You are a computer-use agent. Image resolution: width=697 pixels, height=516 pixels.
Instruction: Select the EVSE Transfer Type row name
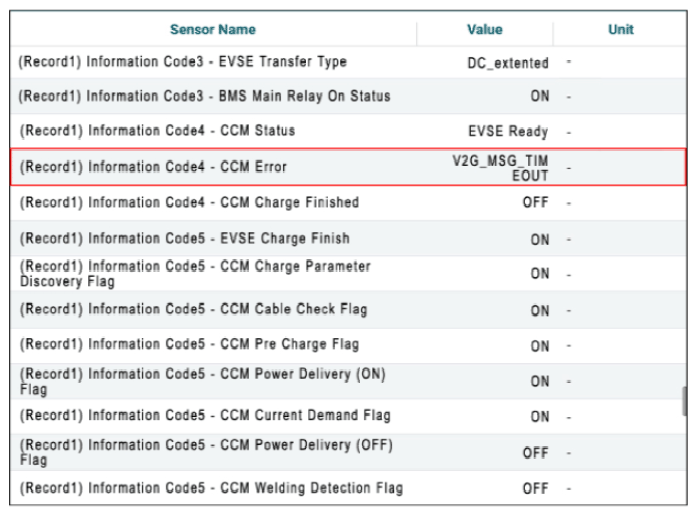[x=183, y=61]
